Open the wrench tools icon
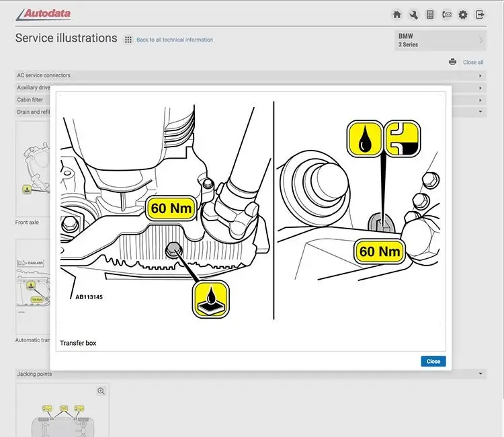This screenshot has width=504, height=437. [x=414, y=14]
